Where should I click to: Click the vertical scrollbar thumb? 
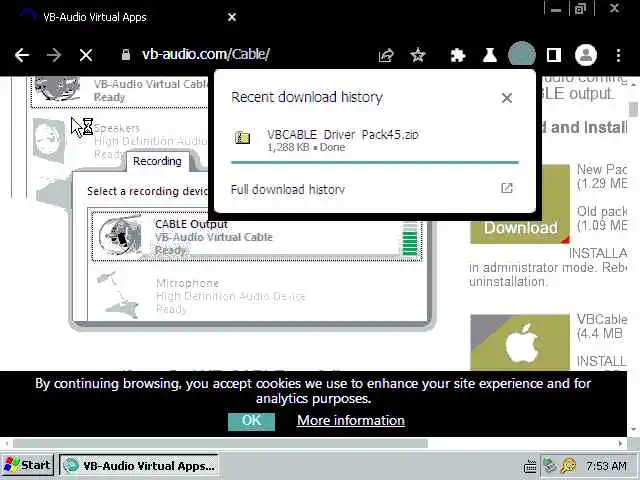633,109
